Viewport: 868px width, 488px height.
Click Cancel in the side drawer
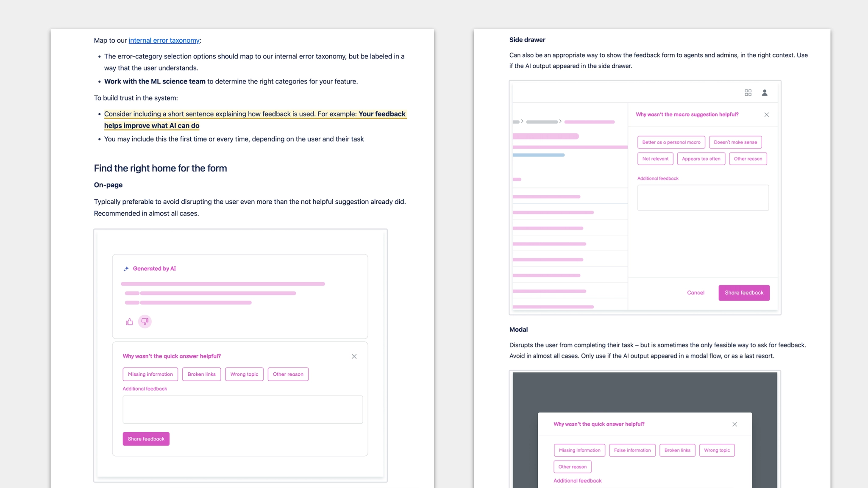[696, 293]
